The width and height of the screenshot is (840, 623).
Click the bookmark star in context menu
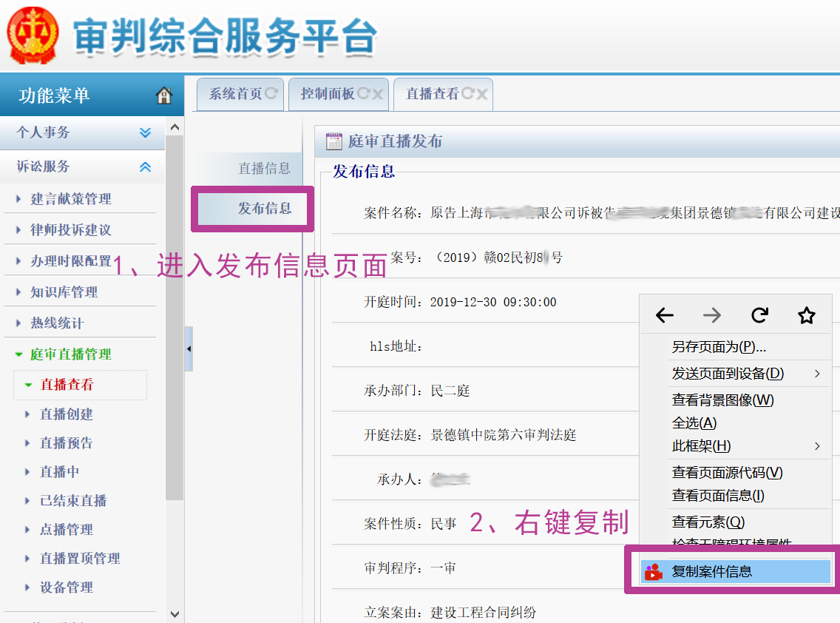(x=806, y=316)
